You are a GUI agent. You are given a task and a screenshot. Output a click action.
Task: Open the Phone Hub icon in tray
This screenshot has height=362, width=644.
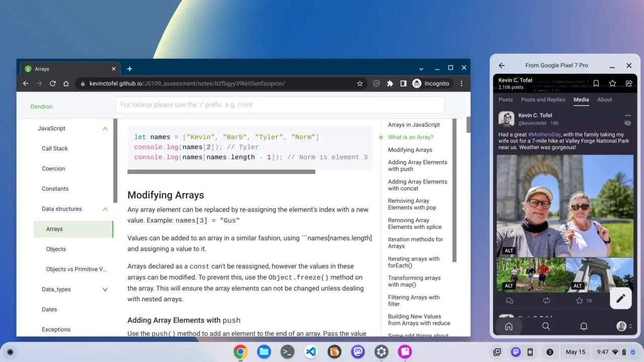click(530, 352)
